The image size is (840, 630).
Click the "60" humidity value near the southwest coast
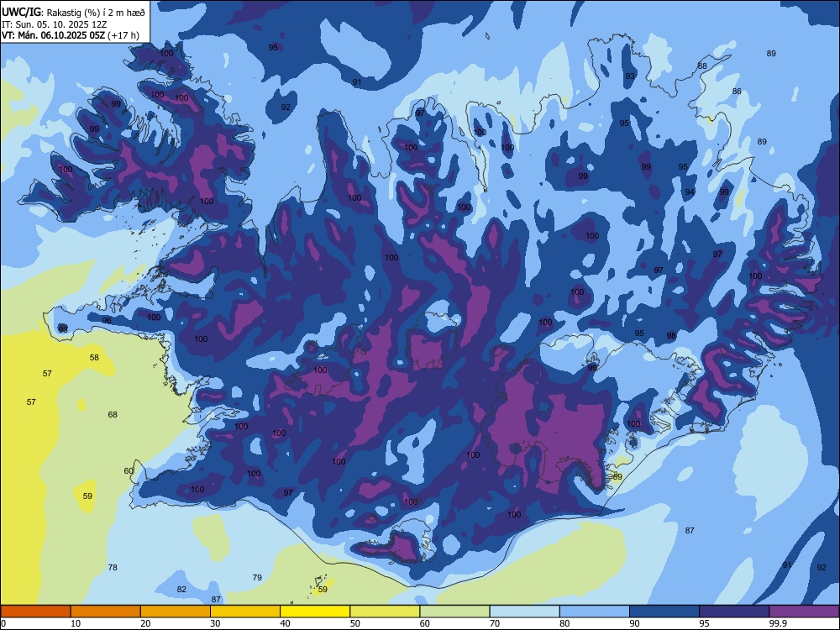pyautogui.click(x=129, y=471)
